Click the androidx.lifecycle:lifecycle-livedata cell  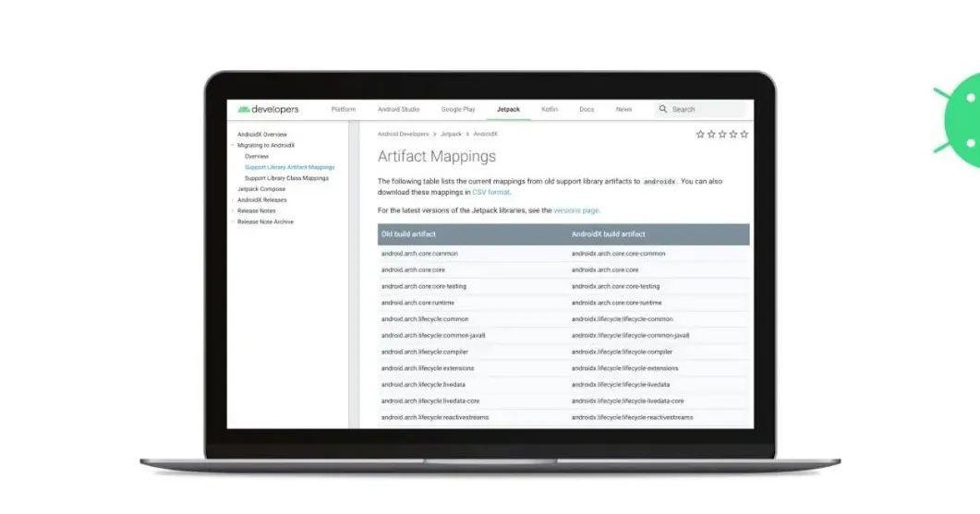pyautogui.click(x=621, y=385)
